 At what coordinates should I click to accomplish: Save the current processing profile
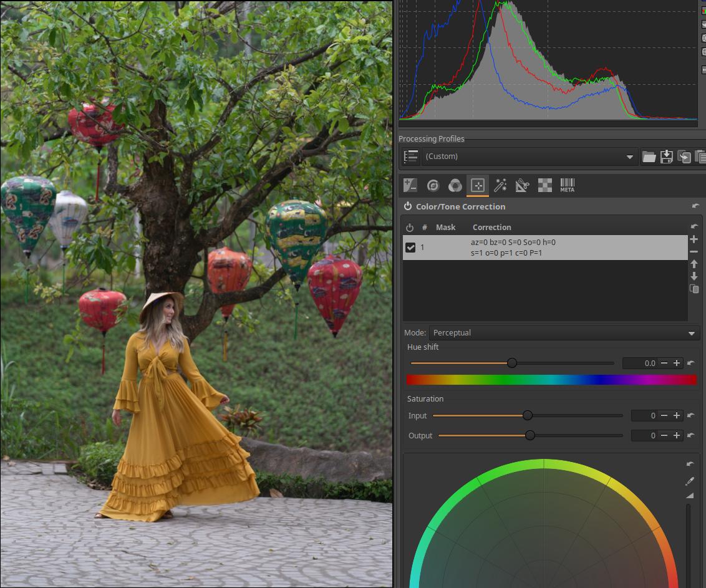point(667,157)
